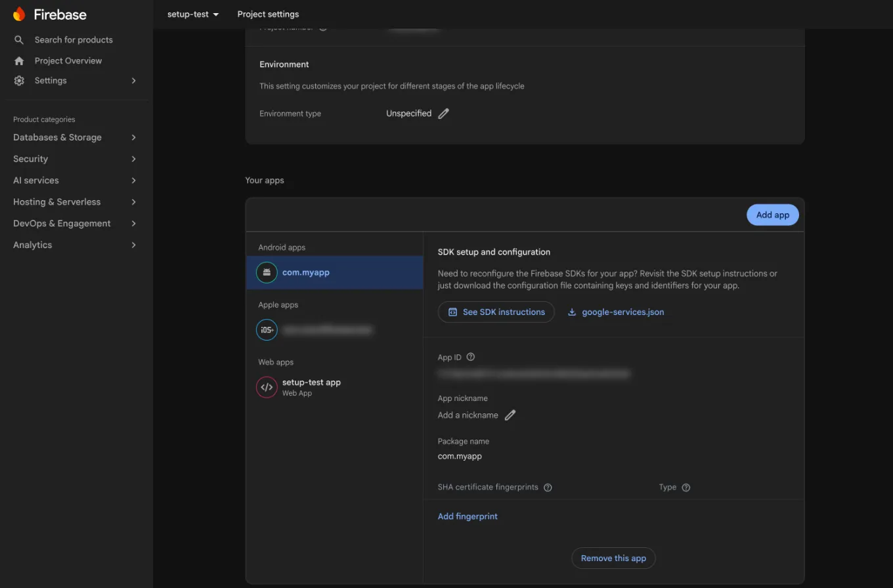Click the Add app button
Image resolution: width=893 pixels, height=588 pixels.
coord(773,215)
